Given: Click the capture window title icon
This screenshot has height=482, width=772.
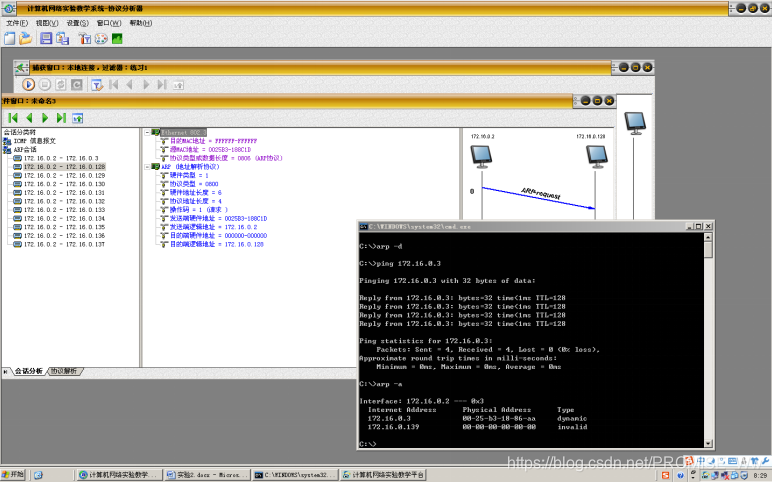Looking at the screenshot, I should pyautogui.click(x=21, y=67).
